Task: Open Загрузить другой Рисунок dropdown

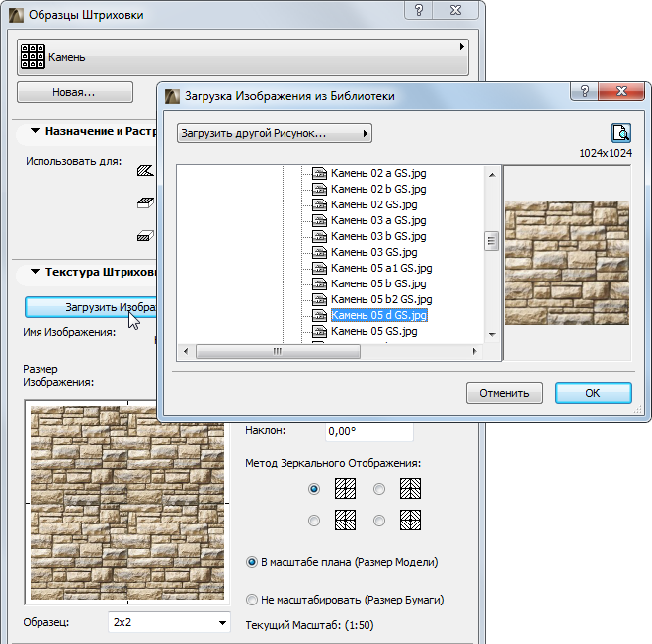Action: tap(275, 134)
